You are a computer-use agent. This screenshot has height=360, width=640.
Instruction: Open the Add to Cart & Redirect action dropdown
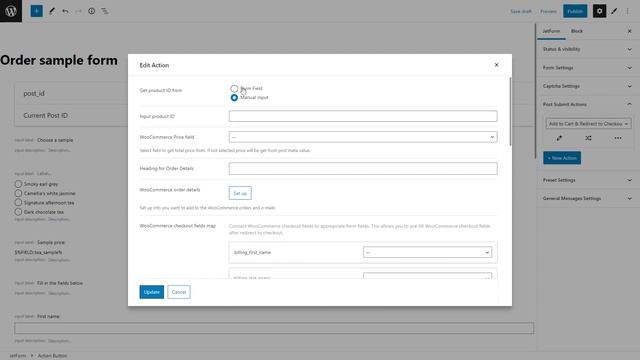(588, 124)
